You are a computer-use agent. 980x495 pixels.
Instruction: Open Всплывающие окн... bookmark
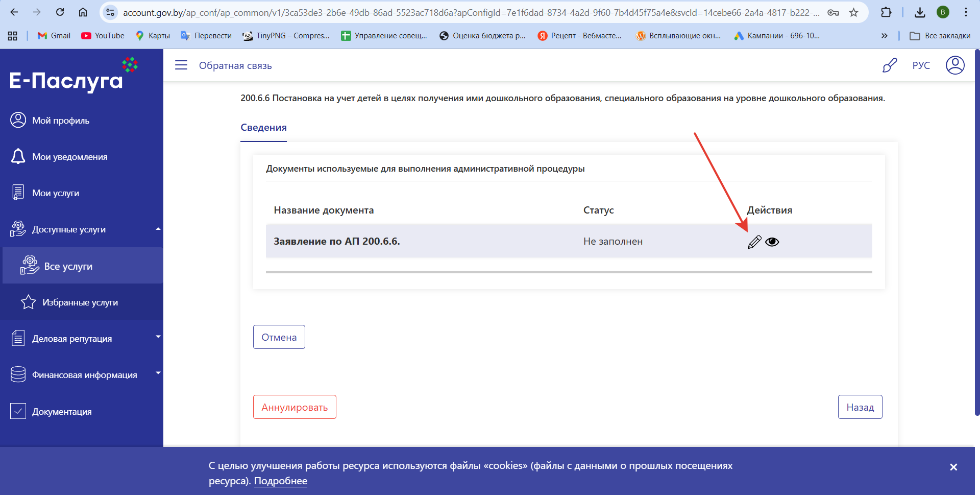pyautogui.click(x=678, y=36)
